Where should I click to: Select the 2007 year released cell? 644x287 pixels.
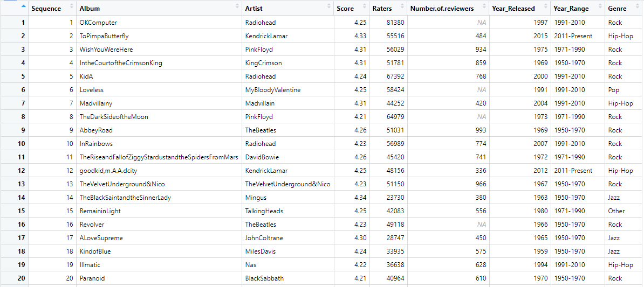(x=520, y=144)
